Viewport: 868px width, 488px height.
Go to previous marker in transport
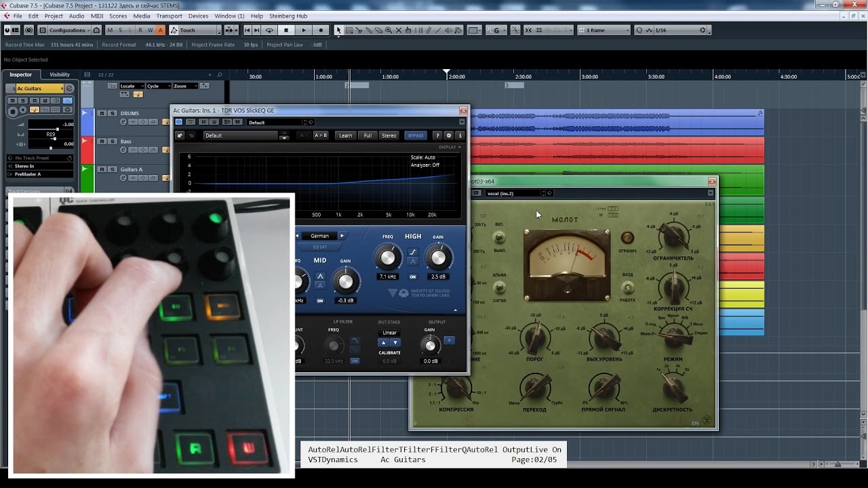coord(248,30)
